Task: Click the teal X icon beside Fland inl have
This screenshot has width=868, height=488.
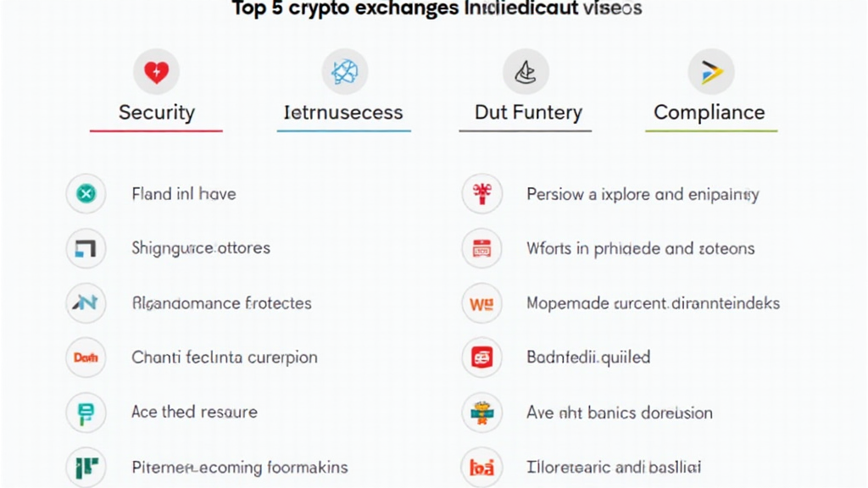Action: click(86, 194)
